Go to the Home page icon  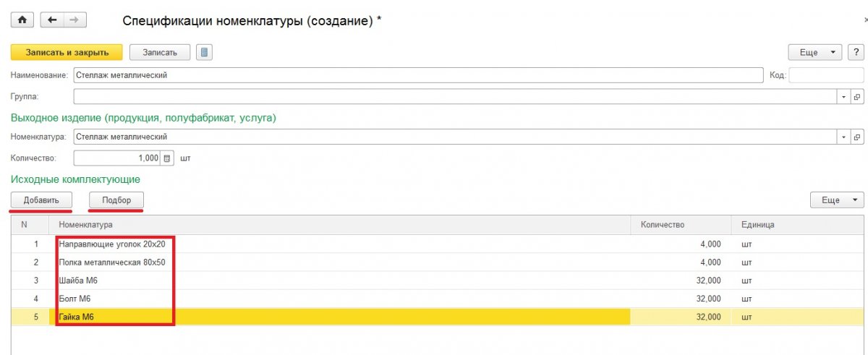[x=22, y=20]
